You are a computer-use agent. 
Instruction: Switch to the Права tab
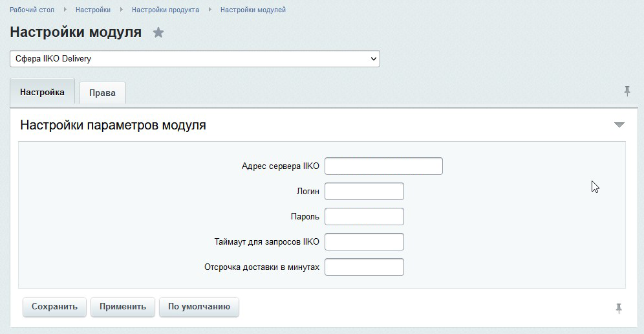pyautogui.click(x=102, y=93)
